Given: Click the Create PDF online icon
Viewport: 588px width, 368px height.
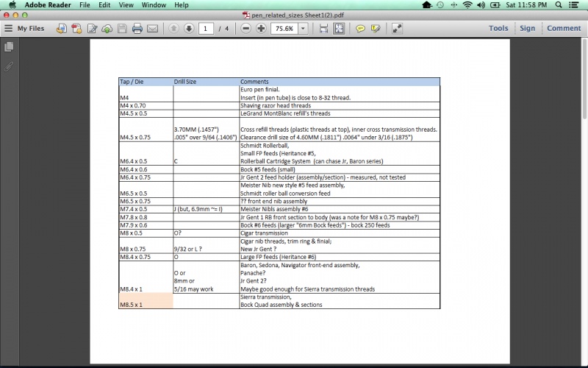Looking at the screenshot, I should coord(76,29).
